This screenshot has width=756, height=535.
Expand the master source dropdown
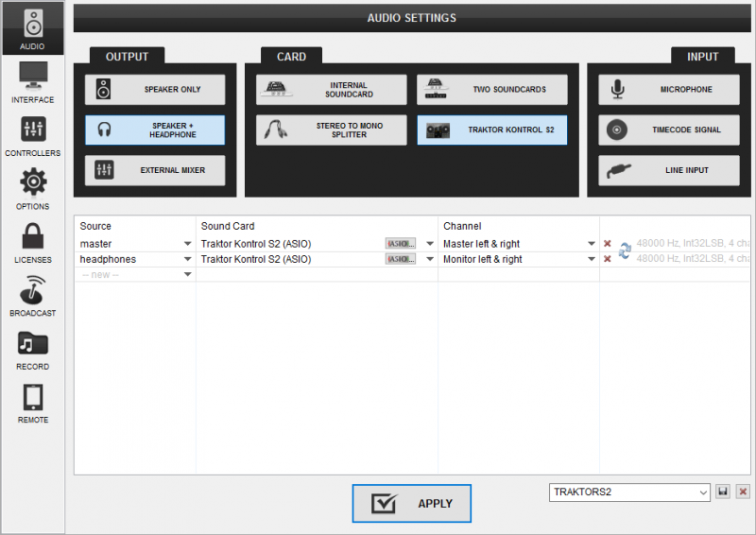[188, 244]
